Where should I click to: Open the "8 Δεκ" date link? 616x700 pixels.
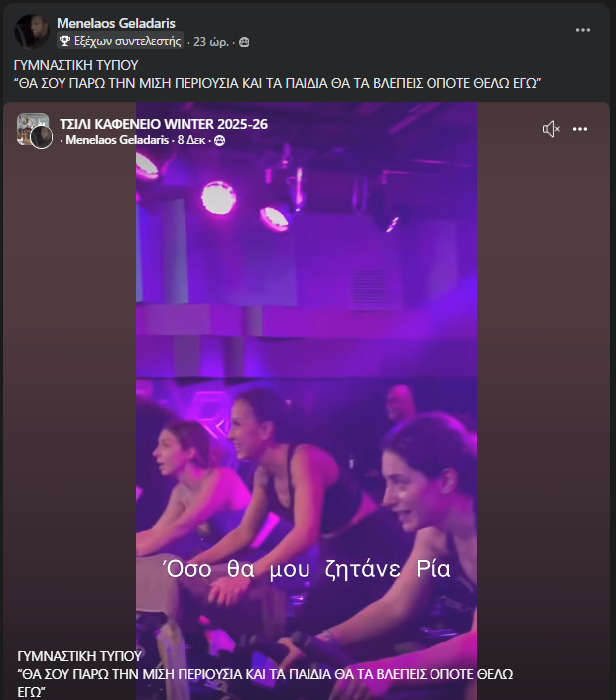192,141
